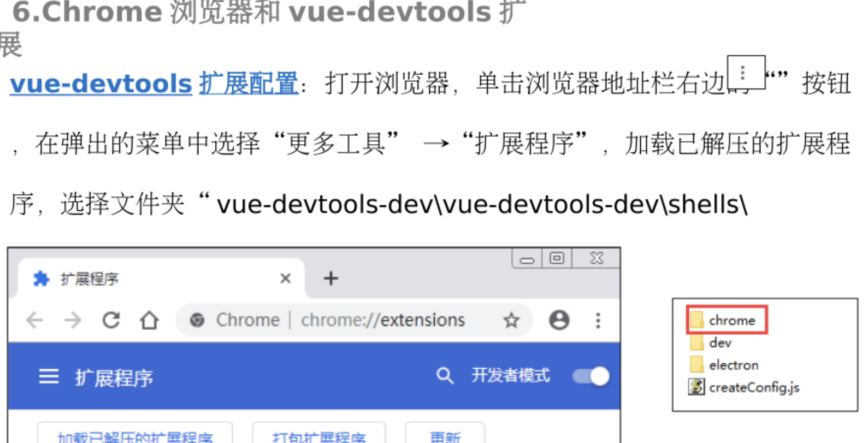Go to the Chrome home page icon
This screenshot has height=443, width=868.
[149, 320]
